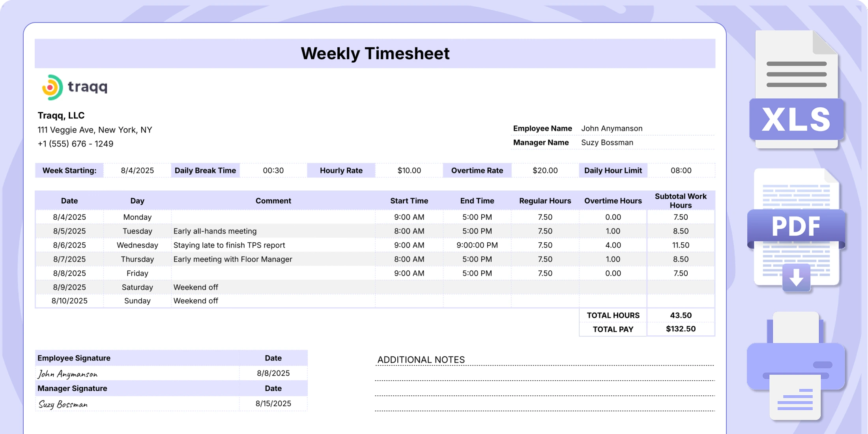Screen dimensions: 868x434
Task: Select the 9:00:00 PM end time cell
Action: [477, 245]
